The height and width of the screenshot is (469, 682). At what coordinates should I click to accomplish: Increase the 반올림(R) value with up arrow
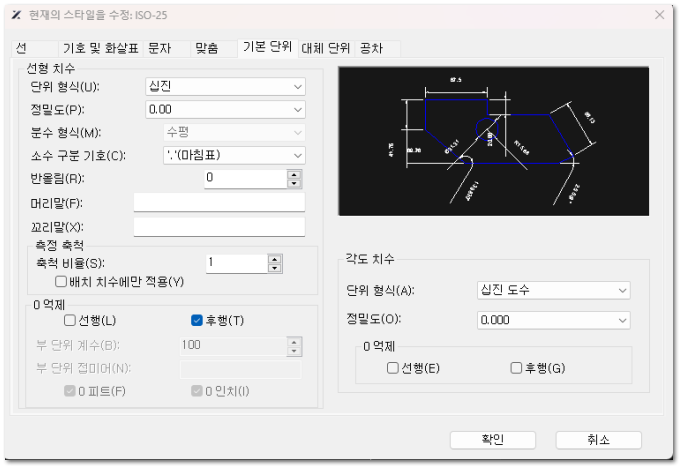294,174
